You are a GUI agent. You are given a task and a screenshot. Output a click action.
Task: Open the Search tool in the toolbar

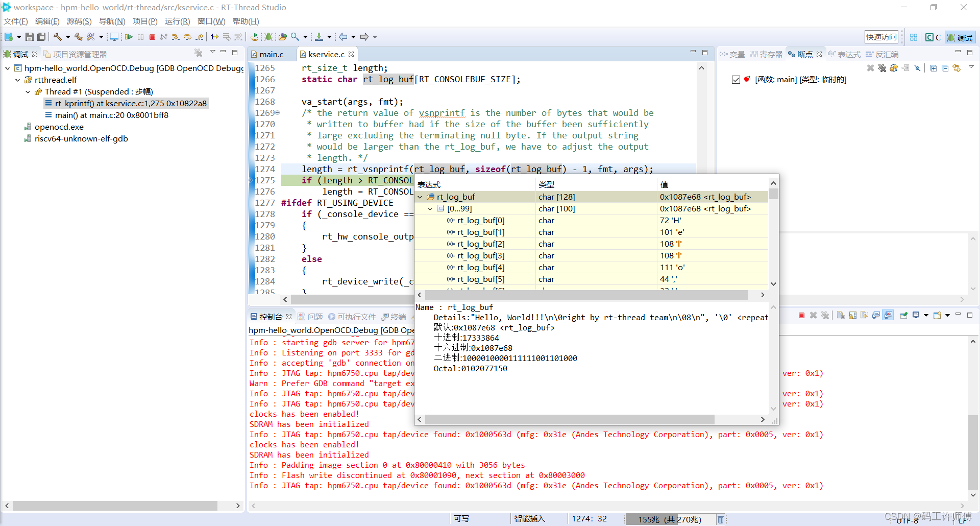coord(295,37)
